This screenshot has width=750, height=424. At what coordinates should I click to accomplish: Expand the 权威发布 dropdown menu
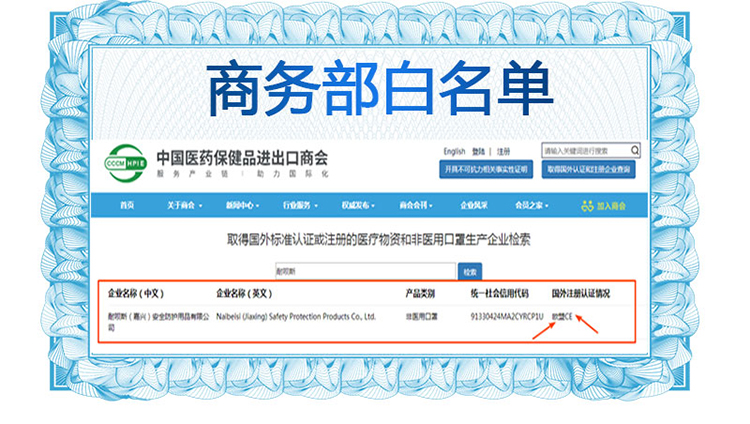click(358, 205)
